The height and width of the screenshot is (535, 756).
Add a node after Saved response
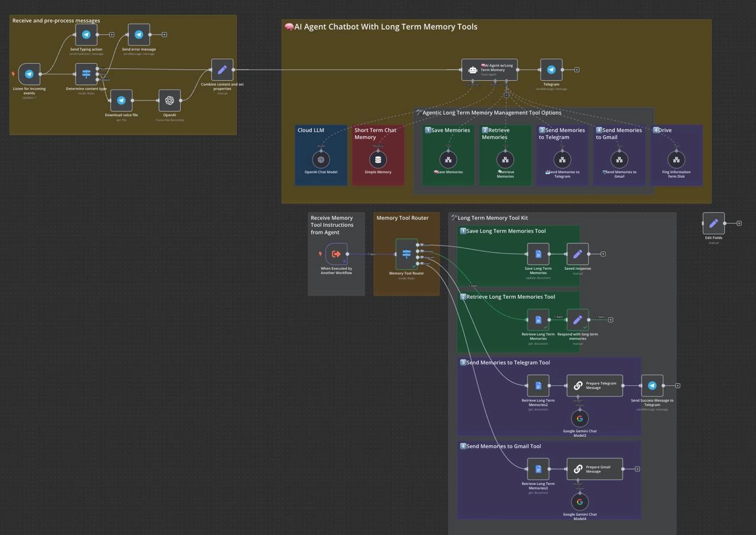coord(603,254)
